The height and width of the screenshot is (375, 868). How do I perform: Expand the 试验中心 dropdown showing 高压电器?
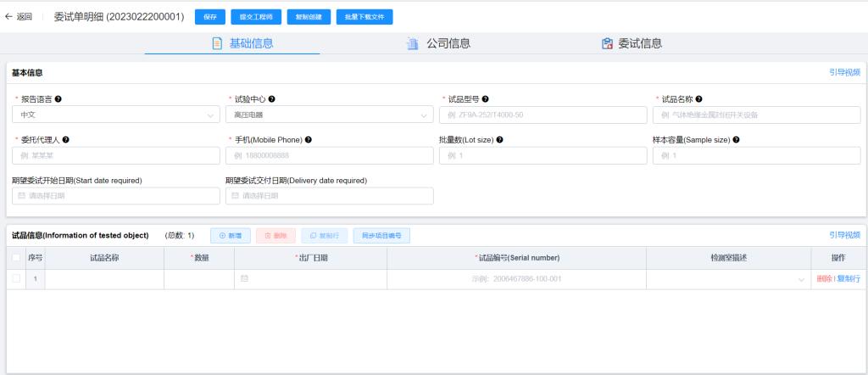point(329,115)
